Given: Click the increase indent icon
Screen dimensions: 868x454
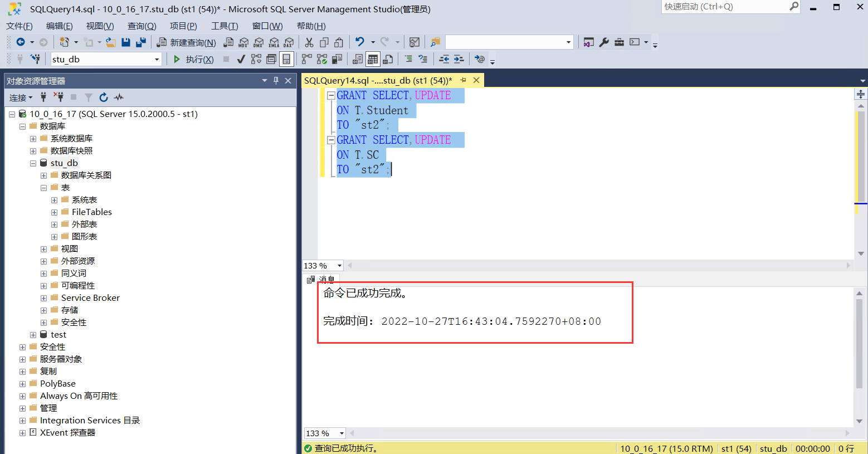Looking at the screenshot, I should [459, 59].
